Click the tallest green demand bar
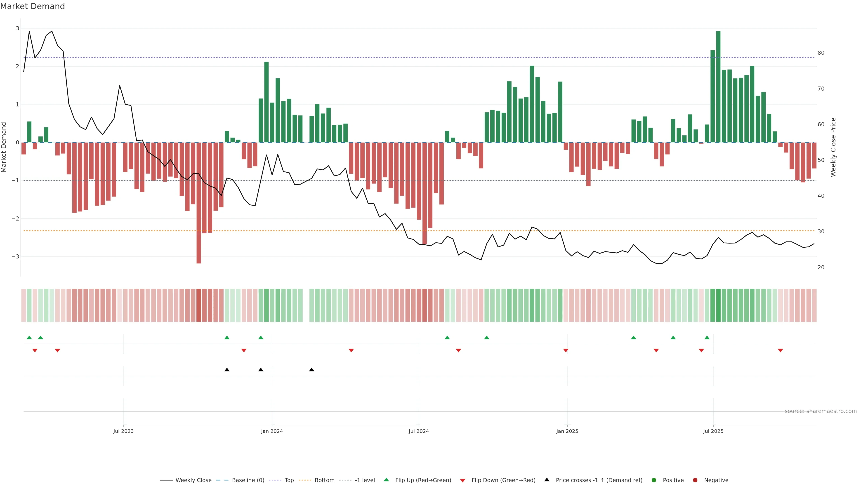The width and height of the screenshot is (868, 488). click(718, 87)
